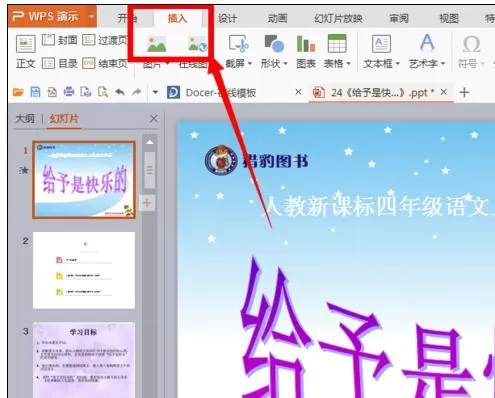Insert a 目录 contents page
The height and width of the screenshot is (398, 495).
click(60, 63)
